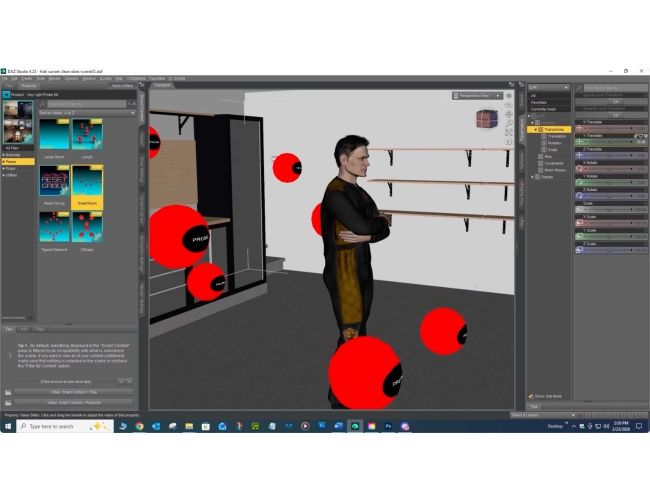Toggle the Show Sub Items checkbox
The height and width of the screenshot is (500, 650).
(x=531, y=396)
